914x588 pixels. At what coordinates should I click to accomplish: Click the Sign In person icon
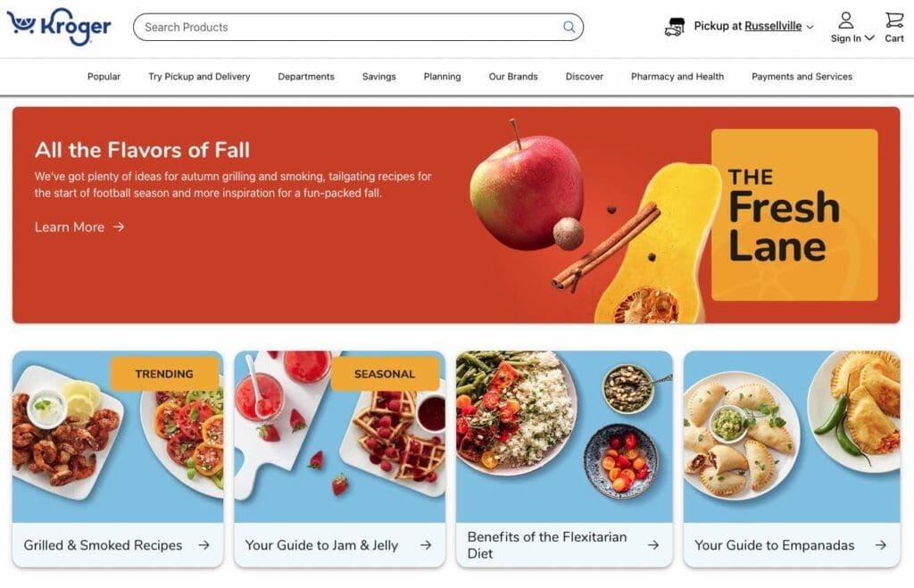coord(846,21)
